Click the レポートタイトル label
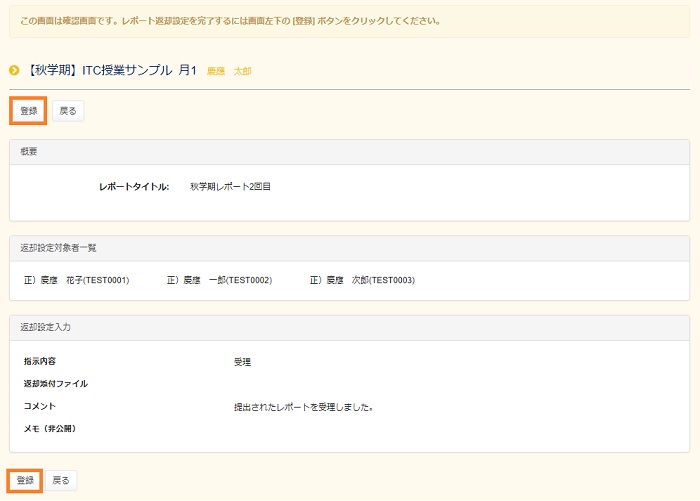Viewport: 700px width, 501px height. [x=134, y=187]
